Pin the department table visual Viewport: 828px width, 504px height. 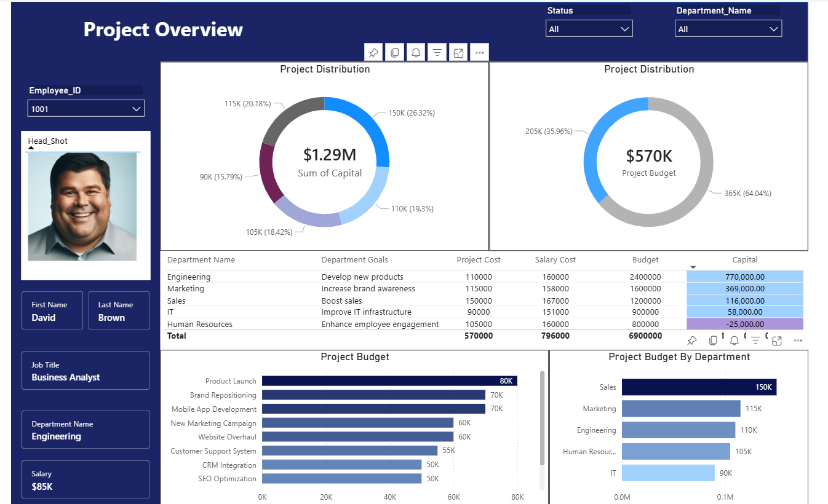(x=691, y=340)
